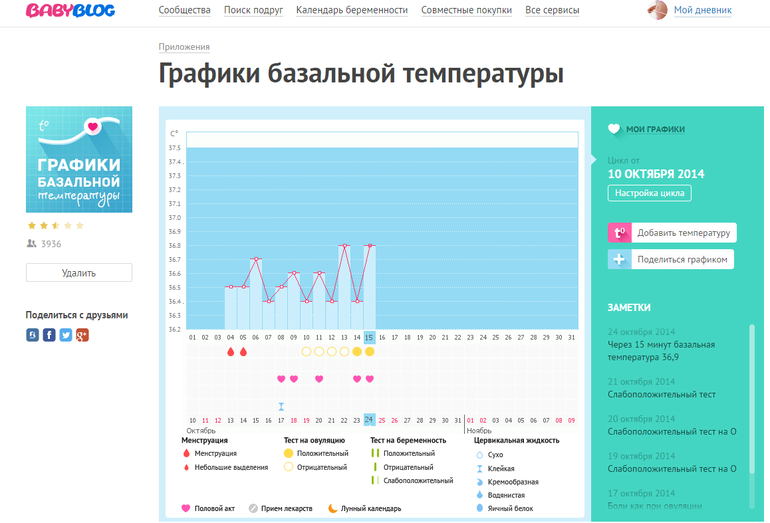770x523 pixels.
Task: Click the Половой акт heart legend icon
Action: coord(186,508)
